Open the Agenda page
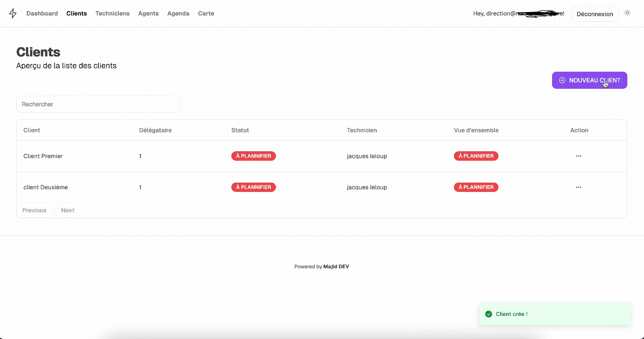 click(x=178, y=13)
